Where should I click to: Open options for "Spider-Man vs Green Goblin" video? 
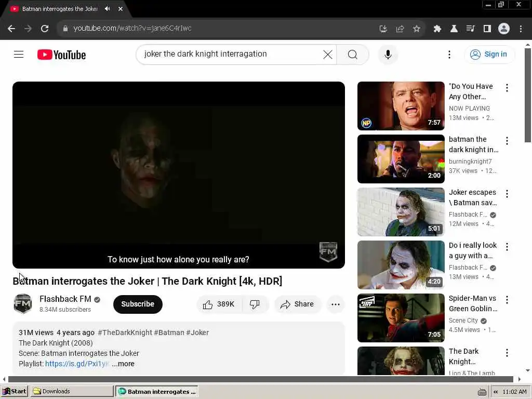(507, 299)
